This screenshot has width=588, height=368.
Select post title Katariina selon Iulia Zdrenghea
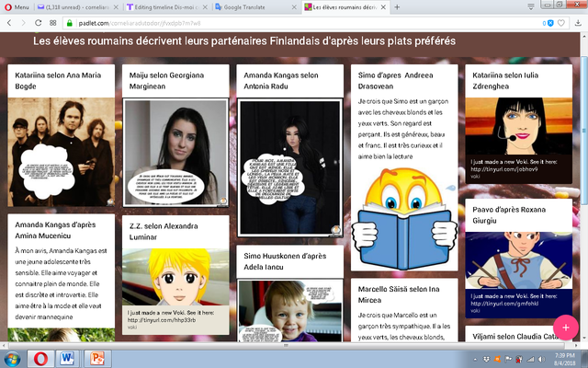505,80
